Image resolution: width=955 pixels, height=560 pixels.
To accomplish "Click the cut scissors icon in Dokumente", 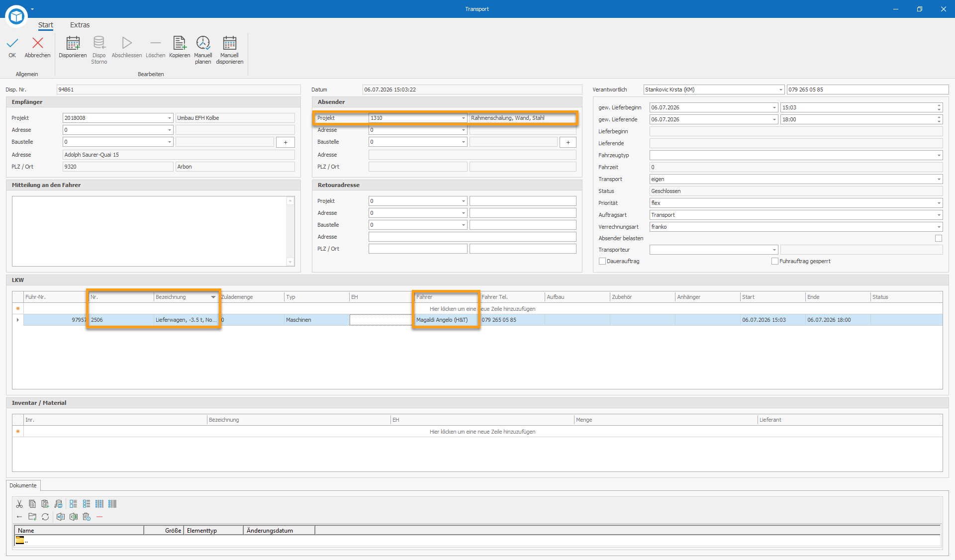I will (x=19, y=504).
